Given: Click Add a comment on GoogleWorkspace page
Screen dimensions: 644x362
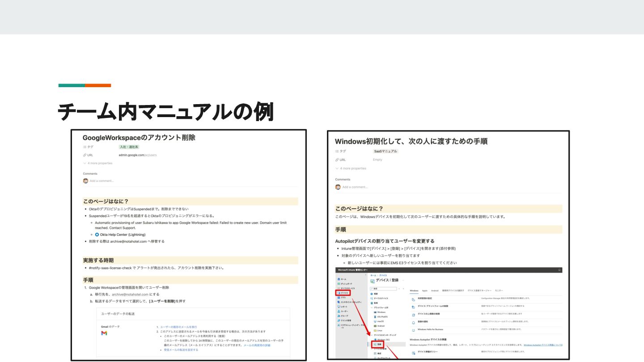Looking at the screenshot, I should [x=102, y=181].
